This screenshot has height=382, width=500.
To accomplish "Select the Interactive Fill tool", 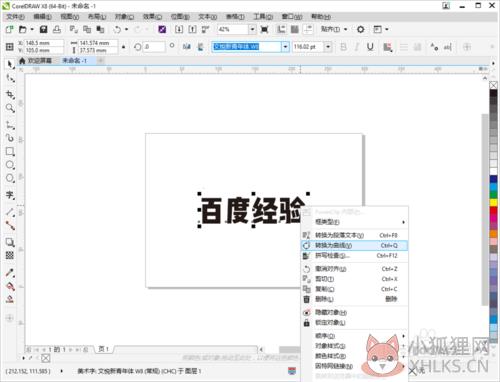I will click(x=10, y=286).
